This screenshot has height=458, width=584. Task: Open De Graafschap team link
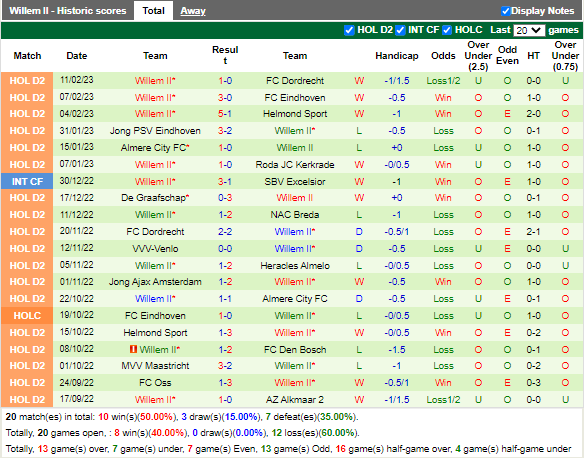coord(153,197)
